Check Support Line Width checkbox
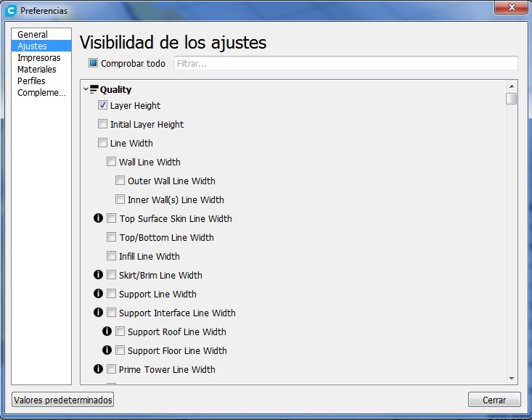Viewport: 532px width, 420px height. tap(111, 293)
